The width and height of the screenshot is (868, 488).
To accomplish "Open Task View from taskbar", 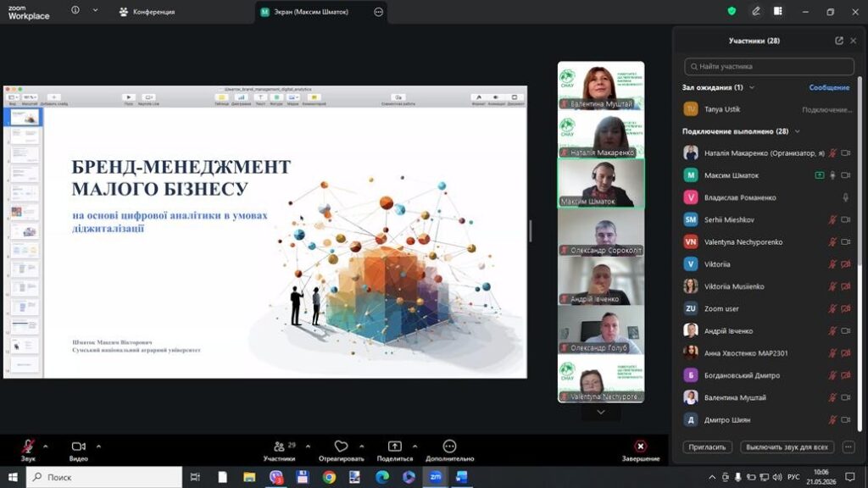I will (195, 477).
